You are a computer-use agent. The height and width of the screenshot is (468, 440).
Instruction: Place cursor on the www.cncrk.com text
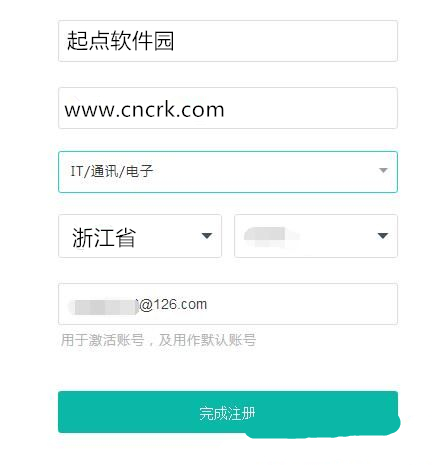click(x=144, y=110)
